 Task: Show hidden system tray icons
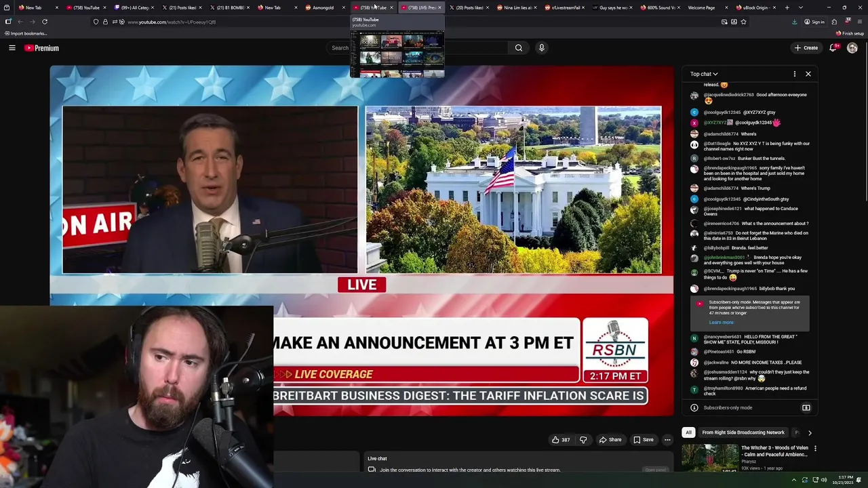click(x=793, y=480)
